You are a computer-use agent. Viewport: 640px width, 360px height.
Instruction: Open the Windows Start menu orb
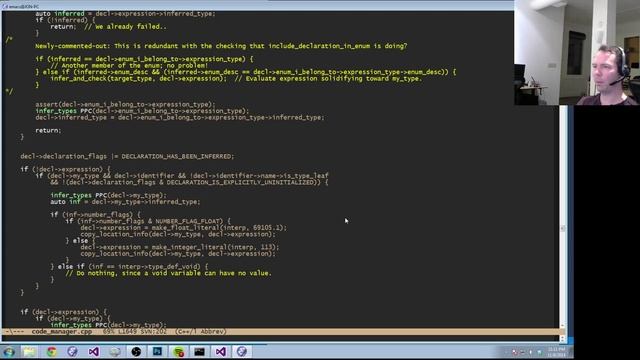[9, 351]
